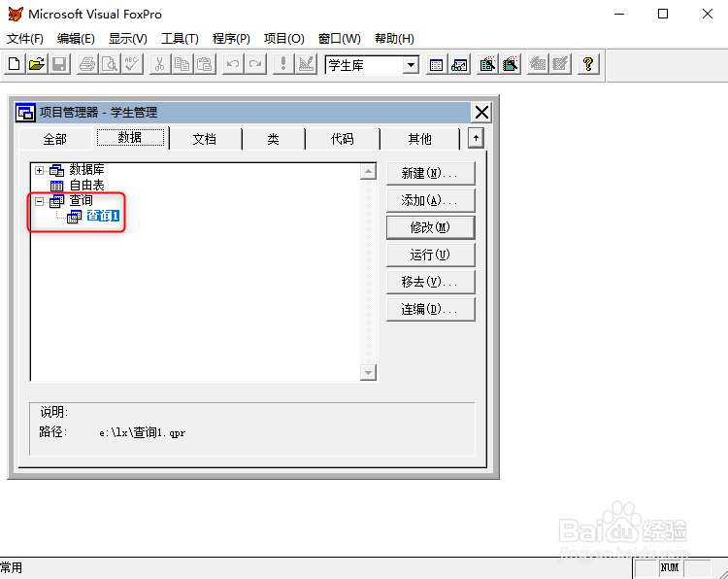Click the Cut scissors toolbar icon

pyautogui.click(x=160, y=64)
